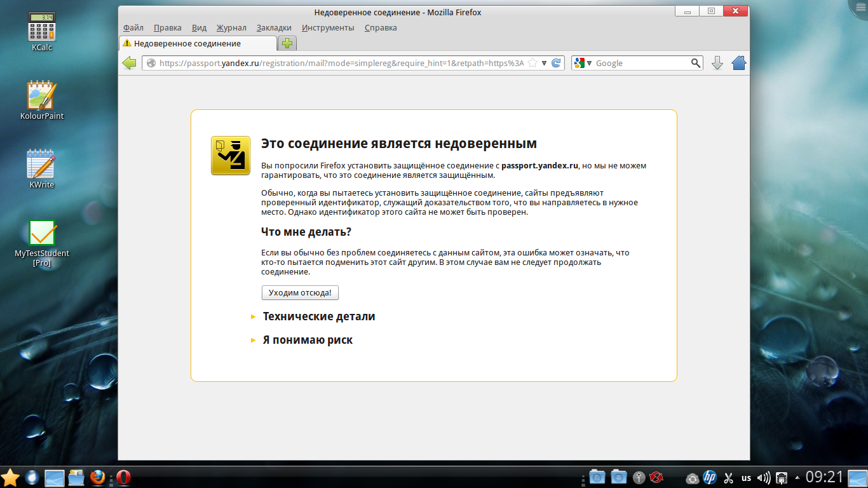
Task: Click the grey info circle tray icon
Action: pyautogui.click(x=639, y=477)
